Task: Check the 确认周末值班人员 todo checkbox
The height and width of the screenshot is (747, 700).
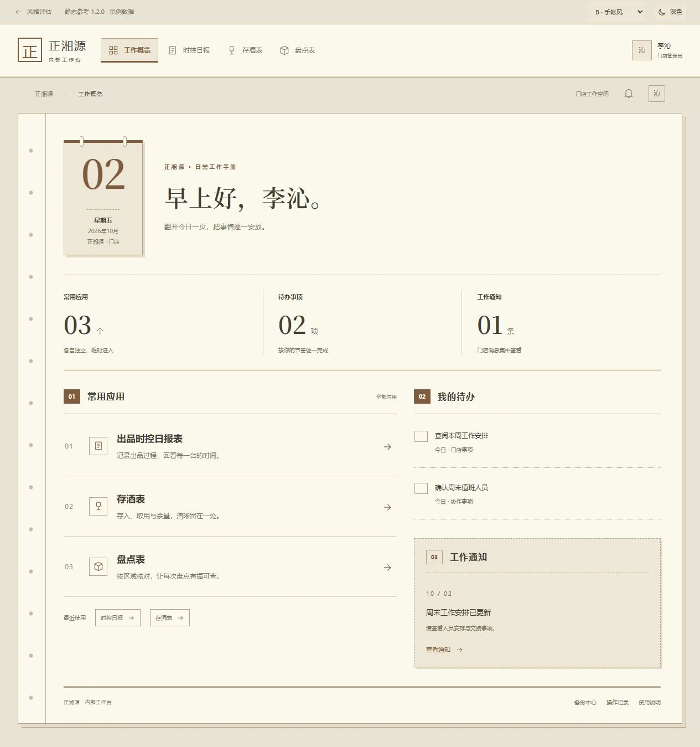Action: 421,488
